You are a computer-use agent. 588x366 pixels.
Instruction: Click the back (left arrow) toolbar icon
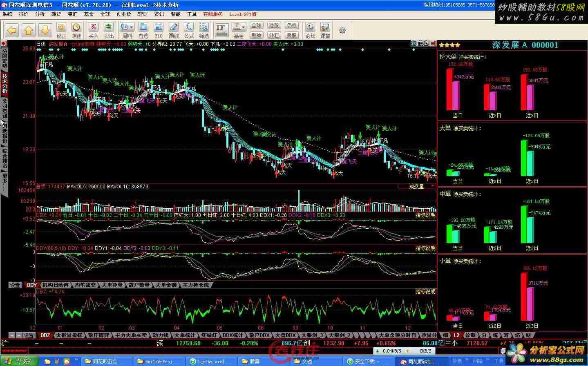click(x=12, y=30)
